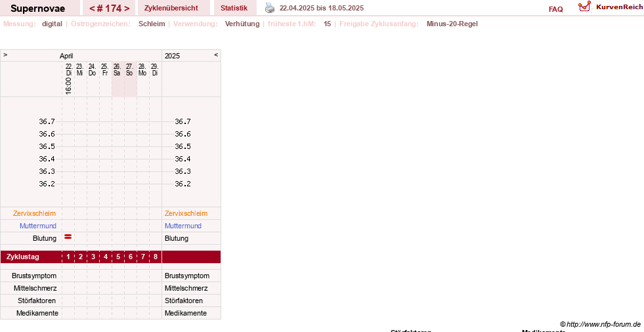Click the right 36.5 temperature axis label
This screenshot has width=644, height=332.
[x=182, y=146]
